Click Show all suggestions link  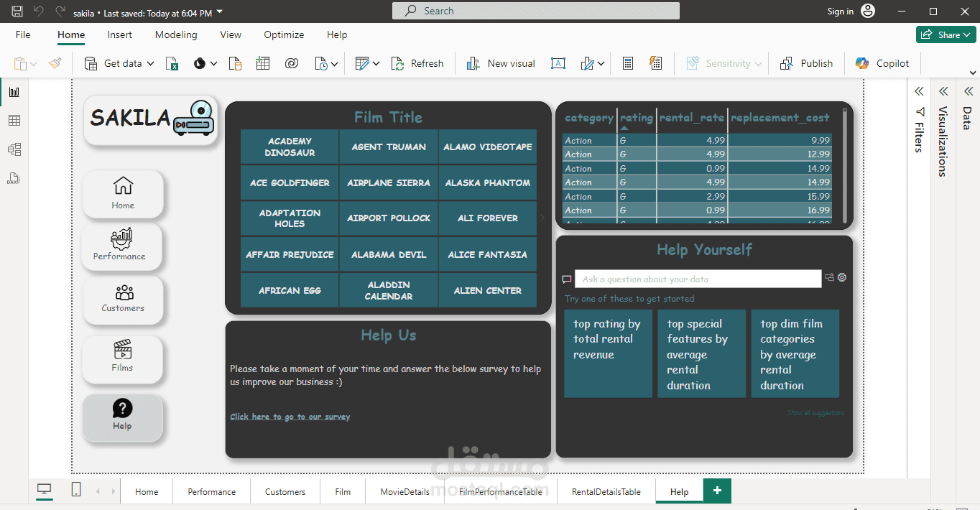click(x=815, y=413)
